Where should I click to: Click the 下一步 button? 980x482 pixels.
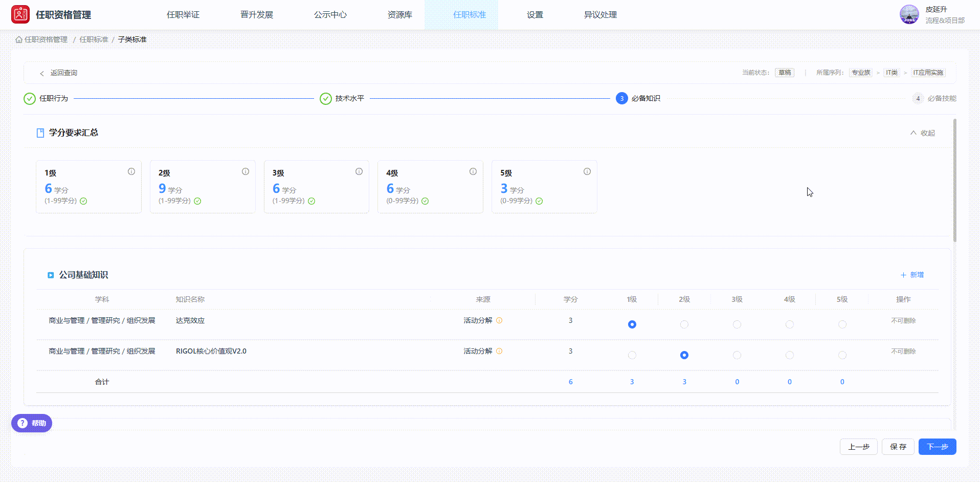tap(937, 447)
